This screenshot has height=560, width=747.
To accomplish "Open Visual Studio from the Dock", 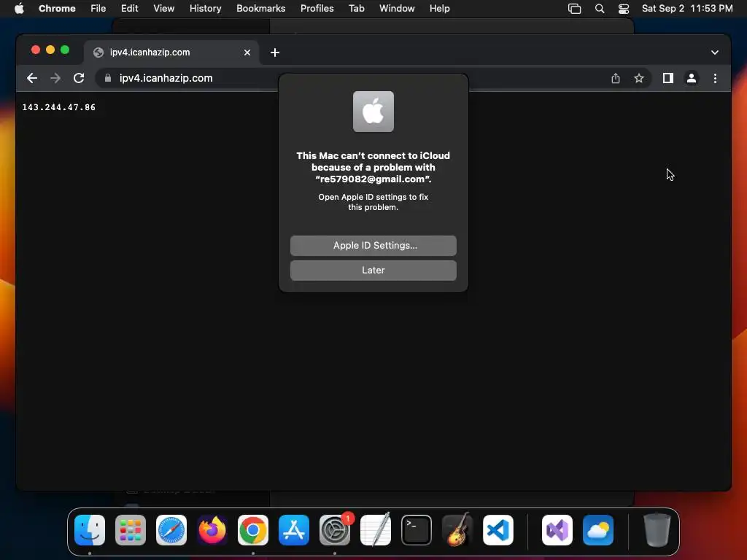I will coord(557,530).
